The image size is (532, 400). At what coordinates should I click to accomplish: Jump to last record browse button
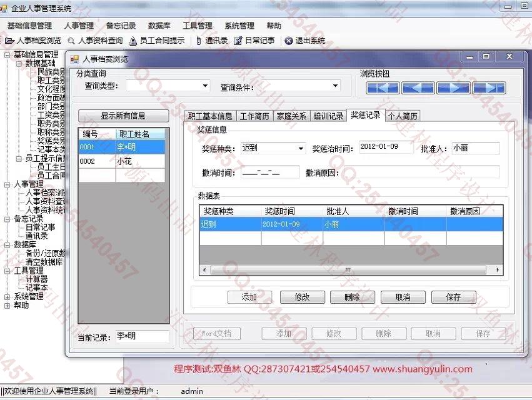coord(489,88)
